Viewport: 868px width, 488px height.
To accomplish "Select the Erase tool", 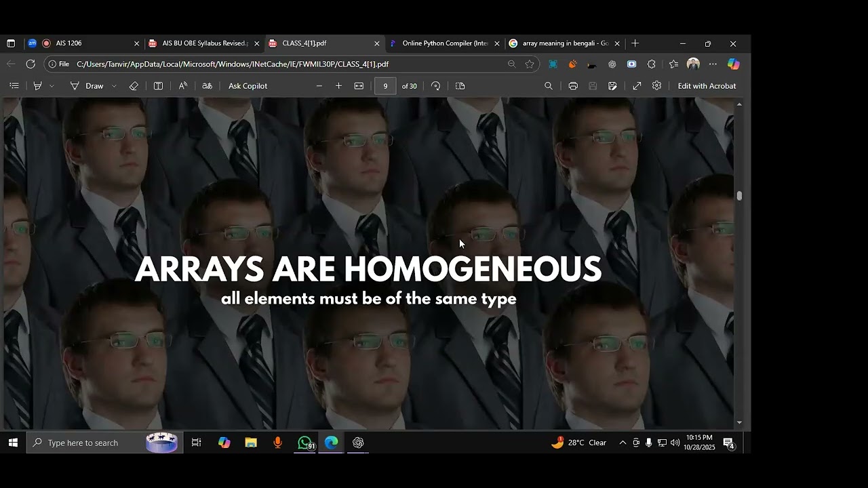I will [134, 86].
